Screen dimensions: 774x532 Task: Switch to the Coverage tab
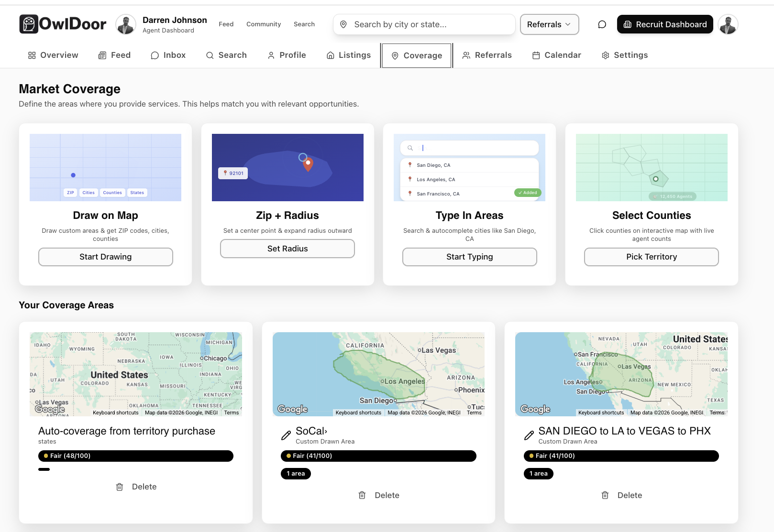click(417, 55)
